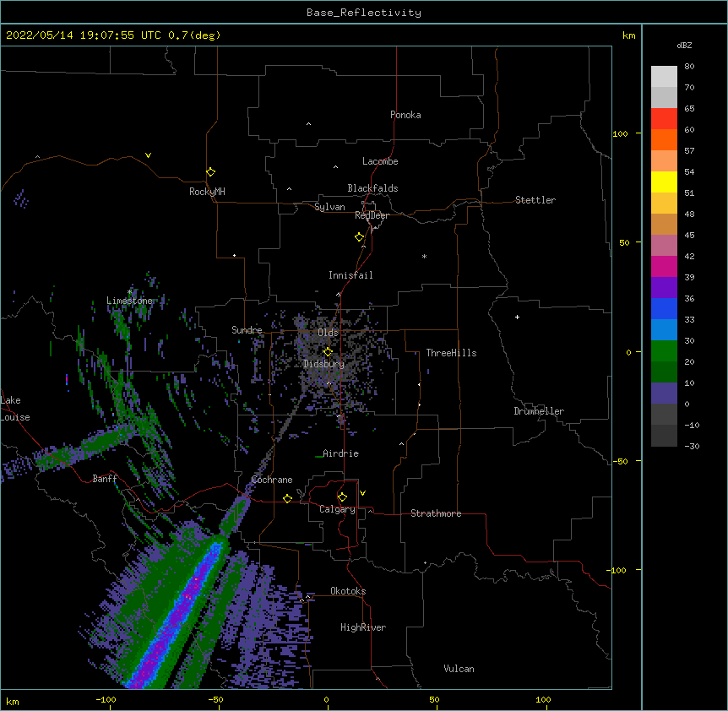The height and width of the screenshot is (711, 728).
Task: Click the green echo band northwest of Banff
Action: coord(88,446)
